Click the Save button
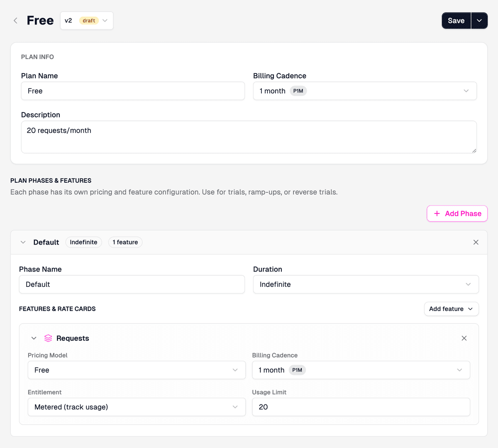This screenshot has width=498, height=448. [x=456, y=20]
